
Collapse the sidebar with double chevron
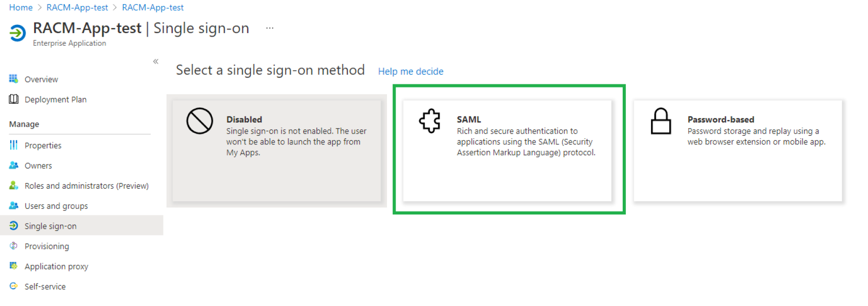pyautogui.click(x=156, y=62)
